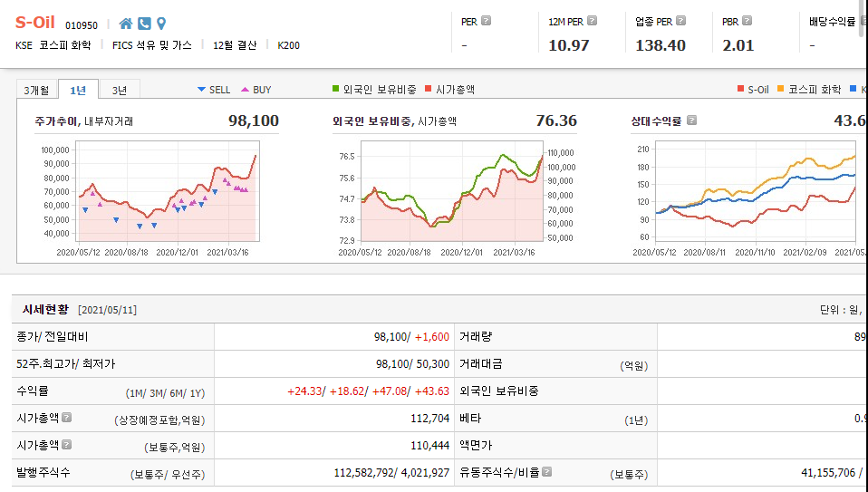This screenshot has height=492, width=868.
Task: Click the market cap value 110,444
Action: click(x=429, y=446)
